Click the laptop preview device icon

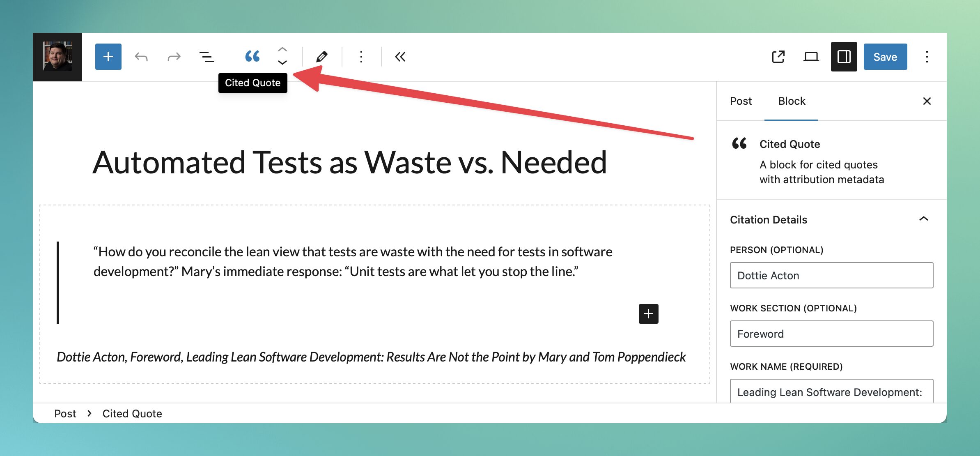click(x=811, y=57)
